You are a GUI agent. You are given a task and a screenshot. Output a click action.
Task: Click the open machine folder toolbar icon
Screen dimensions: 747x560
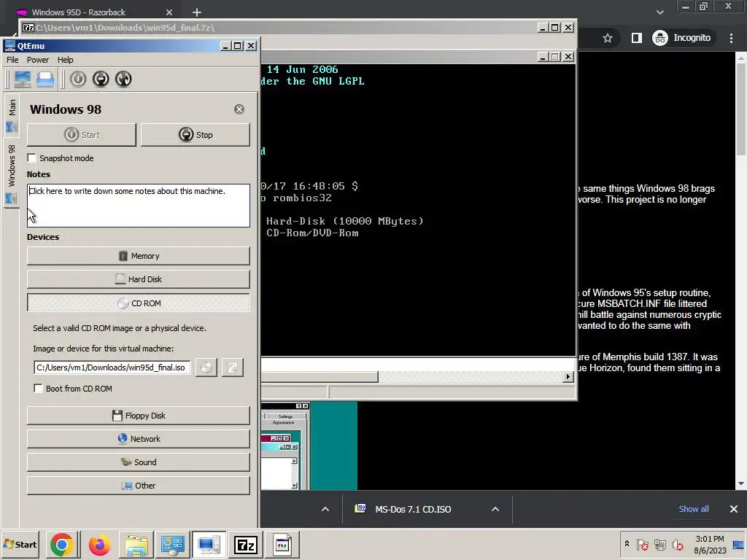click(45, 79)
